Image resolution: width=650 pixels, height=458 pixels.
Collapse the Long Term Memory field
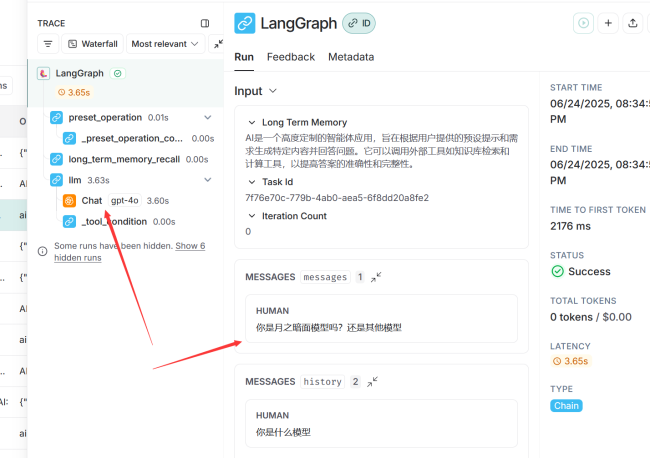click(251, 123)
